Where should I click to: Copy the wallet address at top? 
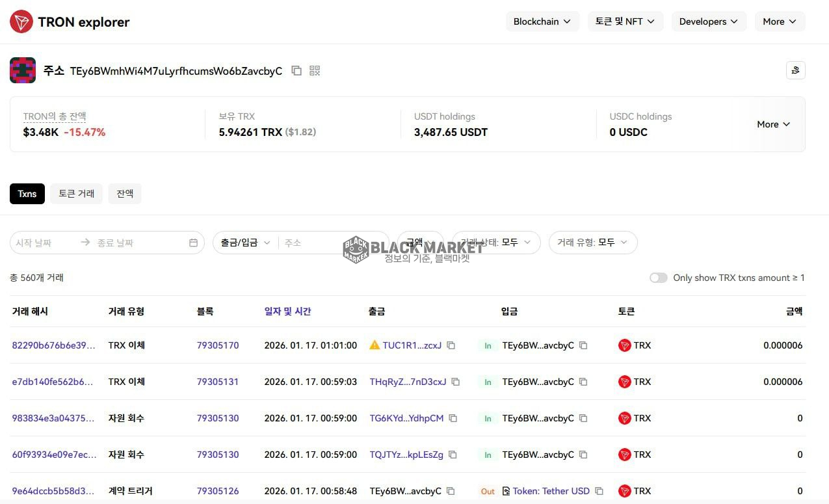coord(296,71)
